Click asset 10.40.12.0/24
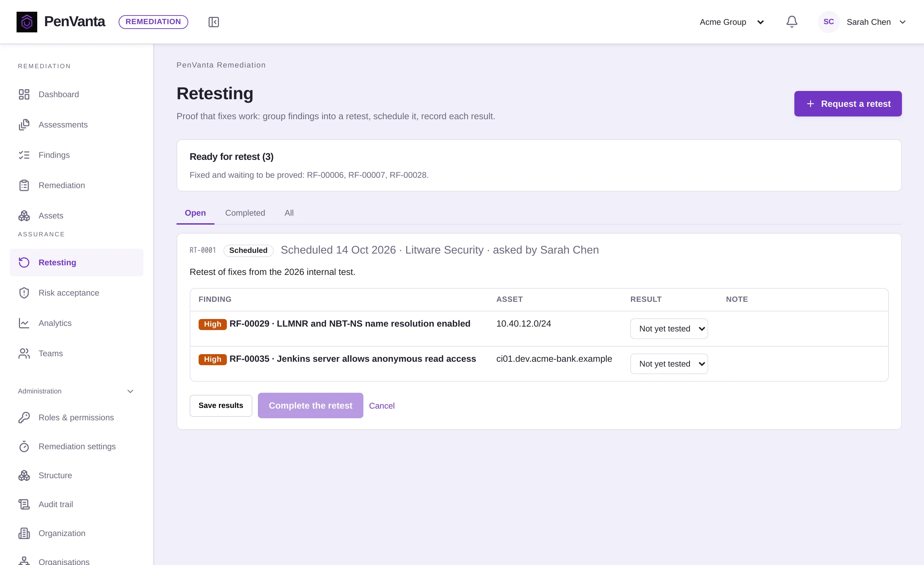The width and height of the screenshot is (924, 565). coord(523,324)
